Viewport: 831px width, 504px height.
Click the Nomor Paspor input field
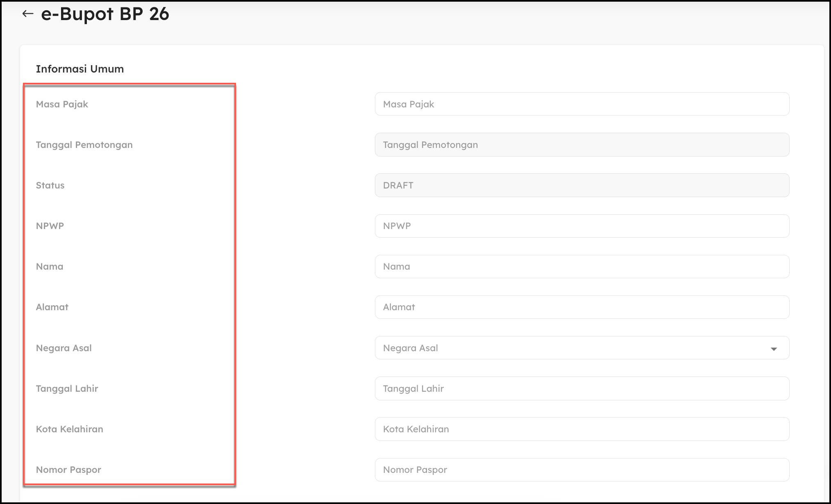581,470
